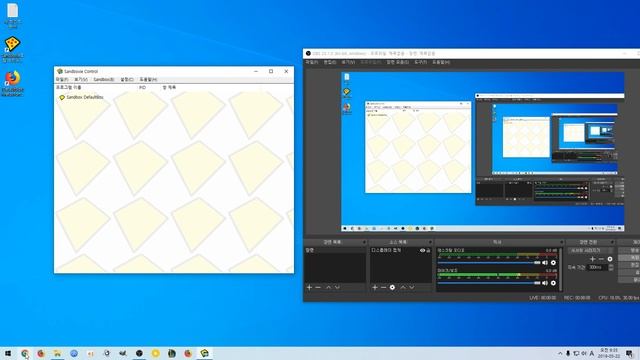The height and width of the screenshot is (360, 640).
Task: Remove the selected scene in OBS
Action: click(x=318, y=287)
